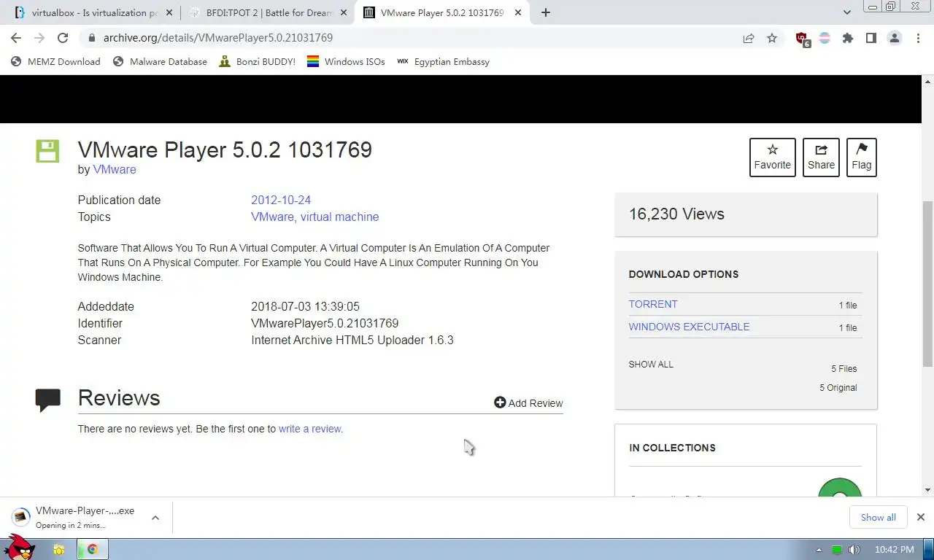Open the VMware-Player exe download item
The image size is (934, 560).
click(x=76, y=517)
